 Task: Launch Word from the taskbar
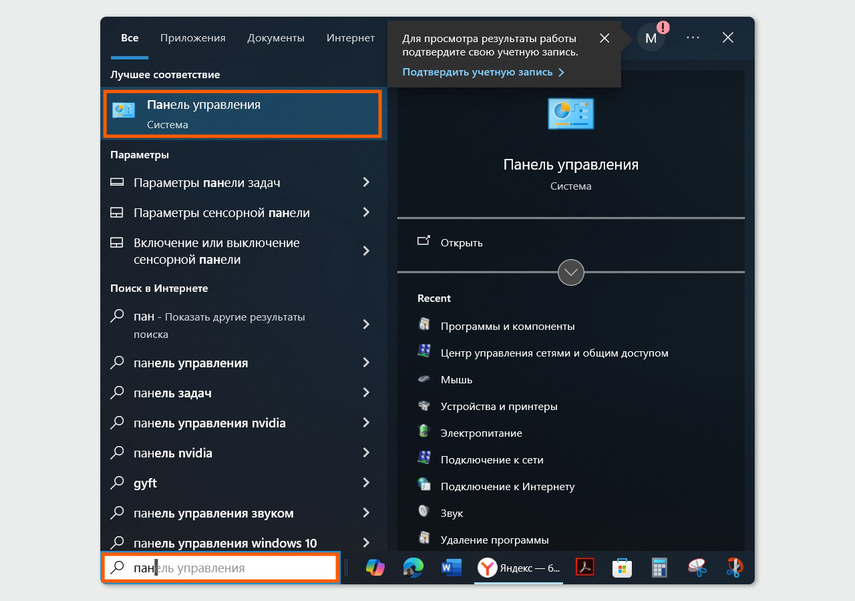click(451, 568)
